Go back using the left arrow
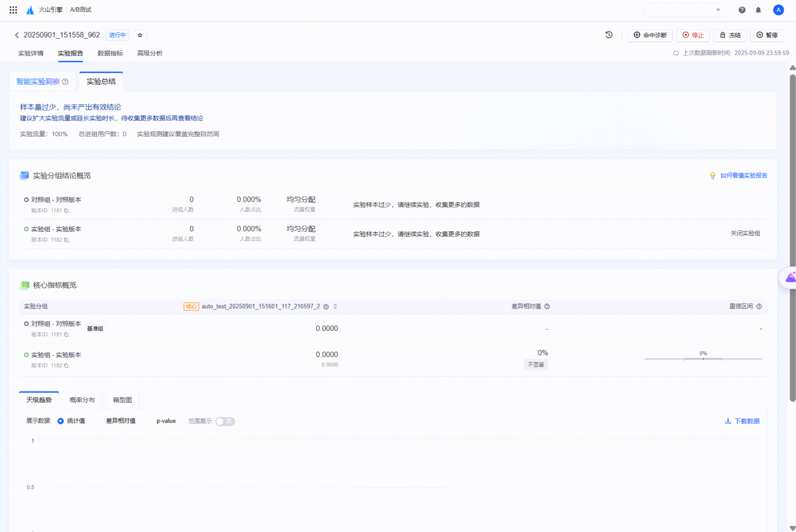This screenshot has width=796, height=532. (x=17, y=35)
